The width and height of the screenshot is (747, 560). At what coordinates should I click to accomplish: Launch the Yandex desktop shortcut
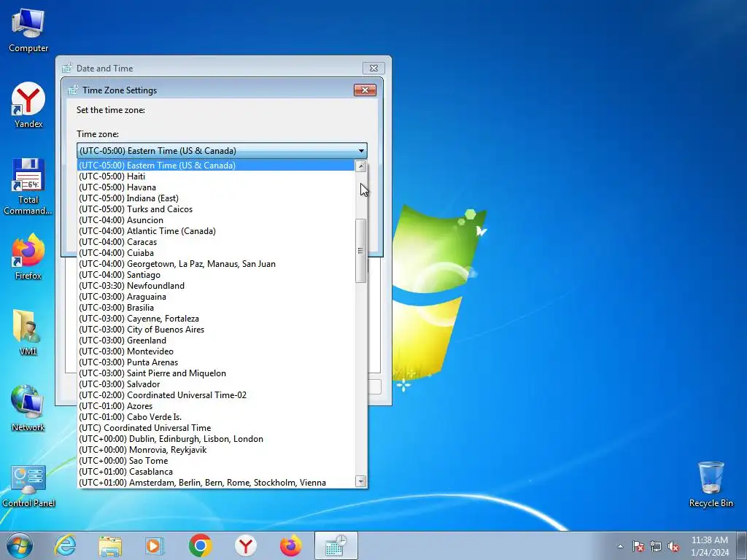[x=28, y=105]
